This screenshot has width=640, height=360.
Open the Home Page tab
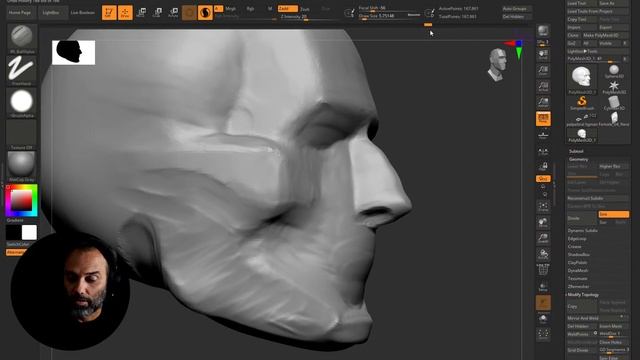(20, 13)
